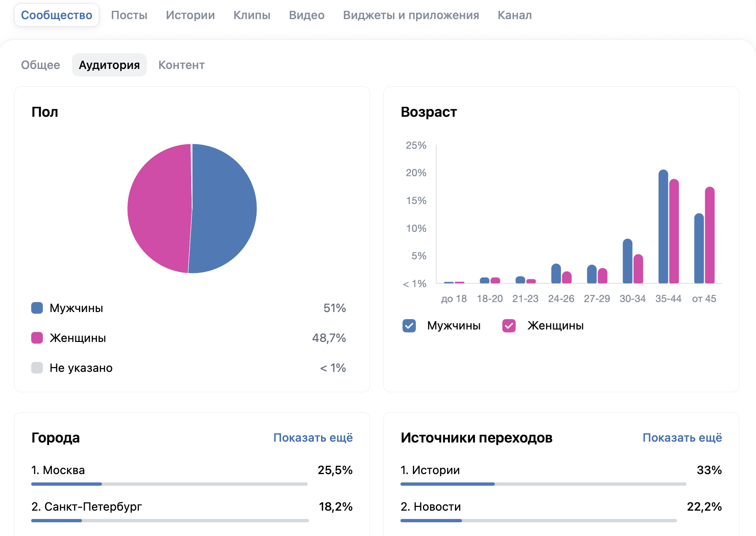Click the 18-20 age axis label
Screen dimensions: 756x536
[489, 299]
